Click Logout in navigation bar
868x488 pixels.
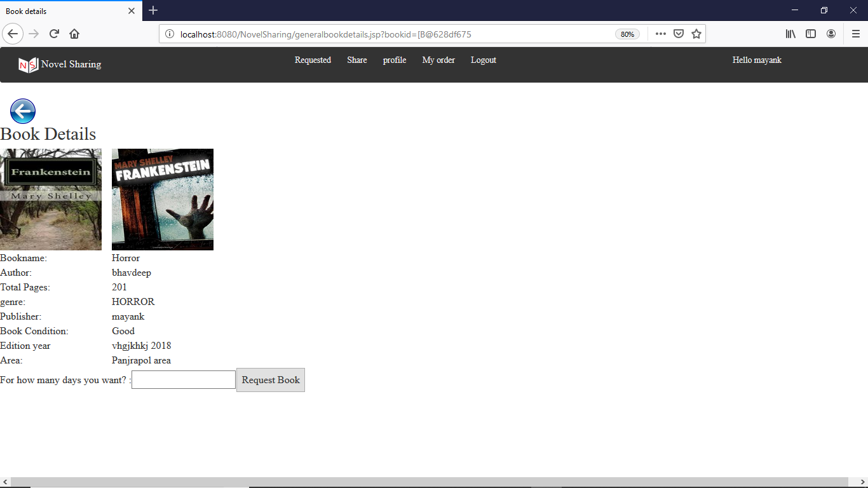click(484, 60)
